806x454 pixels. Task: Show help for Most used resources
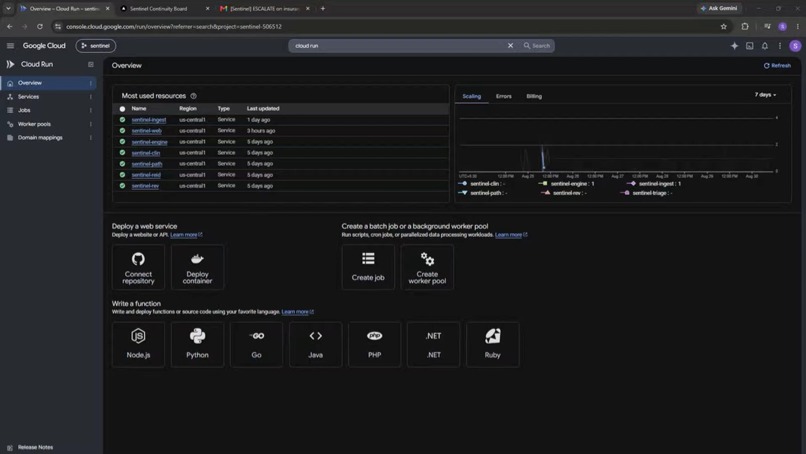[194, 96]
